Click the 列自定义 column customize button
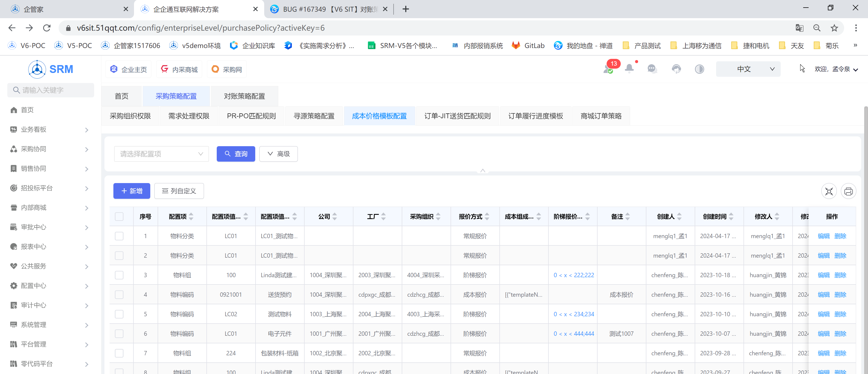Viewport: 868px width, 374px height. [179, 191]
